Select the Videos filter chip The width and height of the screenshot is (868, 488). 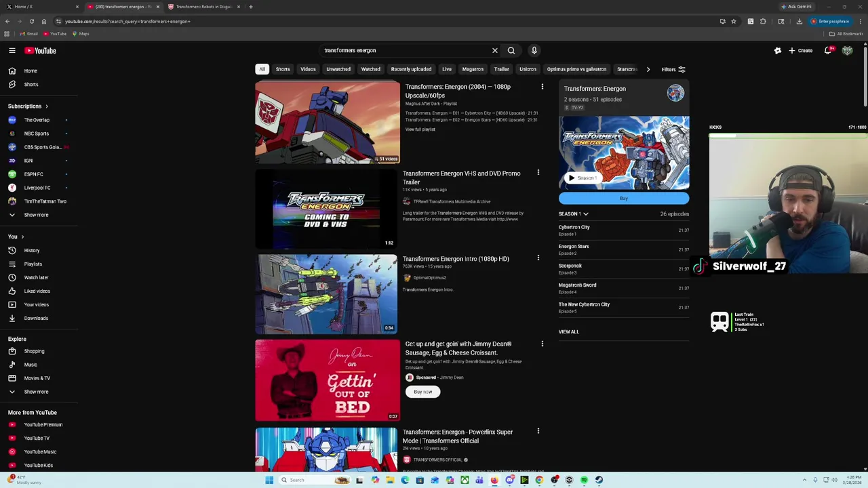click(x=308, y=69)
